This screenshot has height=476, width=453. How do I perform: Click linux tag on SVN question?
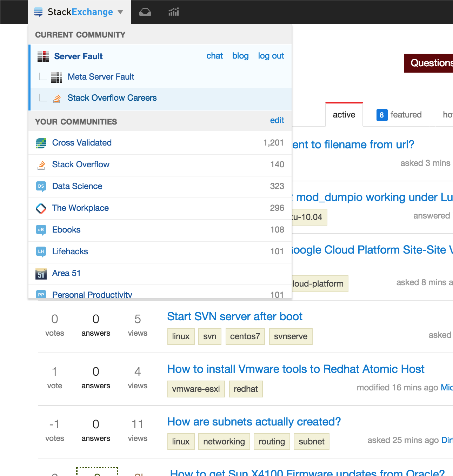pyautogui.click(x=181, y=336)
